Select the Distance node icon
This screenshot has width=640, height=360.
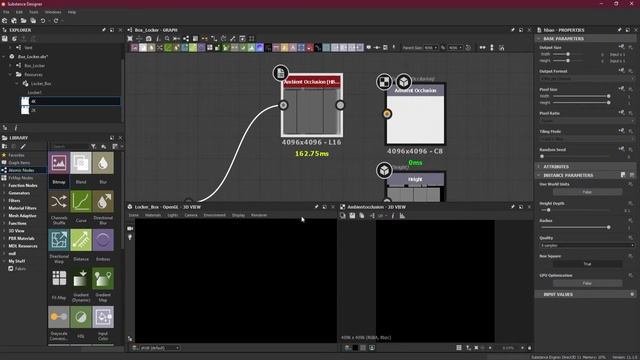[81, 240]
